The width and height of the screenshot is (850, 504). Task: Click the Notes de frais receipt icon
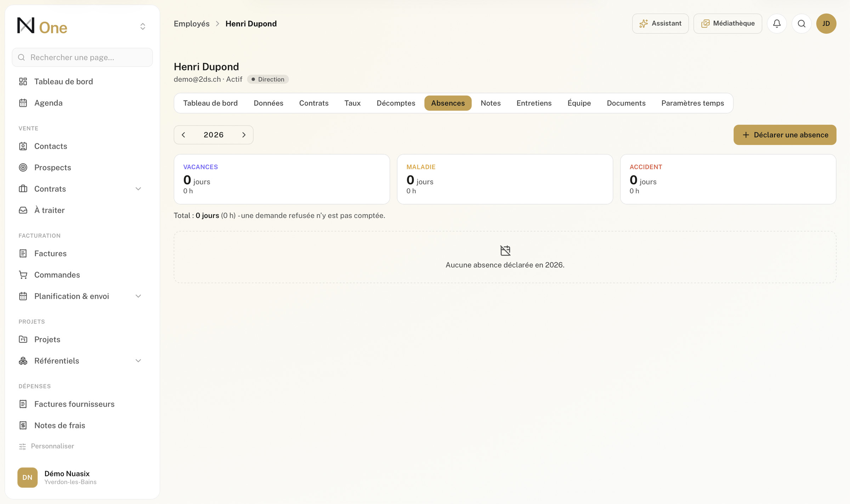(x=23, y=425)
